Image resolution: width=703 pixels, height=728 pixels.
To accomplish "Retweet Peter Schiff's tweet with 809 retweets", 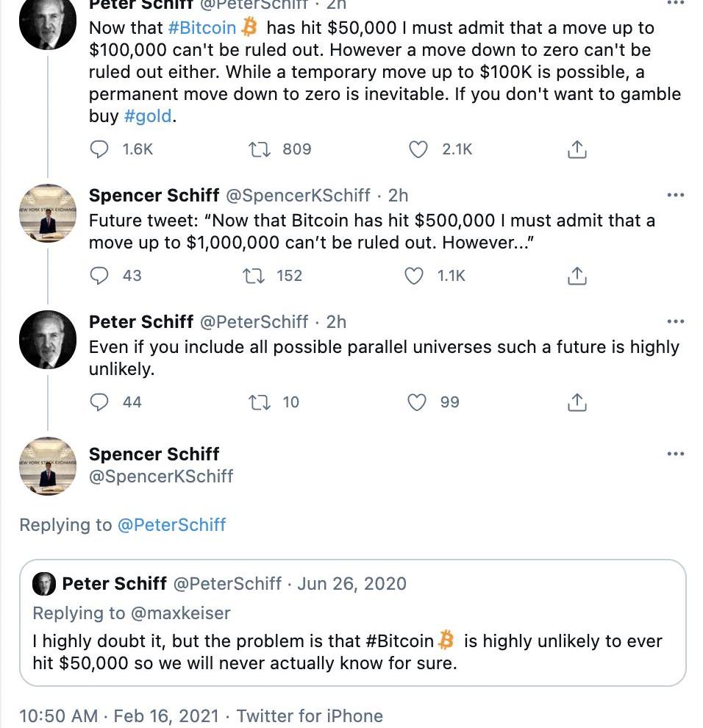I will pyautogui.click(x=260, y=149).
